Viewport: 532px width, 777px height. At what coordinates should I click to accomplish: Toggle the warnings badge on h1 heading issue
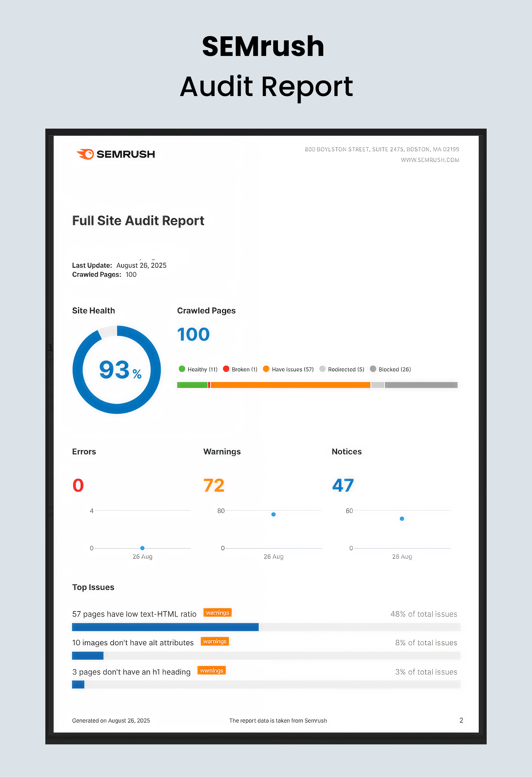[212, 671]
